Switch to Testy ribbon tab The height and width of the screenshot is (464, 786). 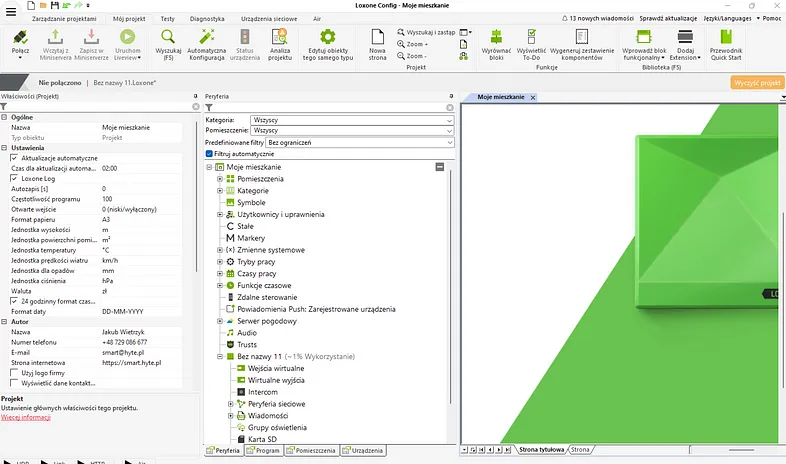click(x=167, y=19)
